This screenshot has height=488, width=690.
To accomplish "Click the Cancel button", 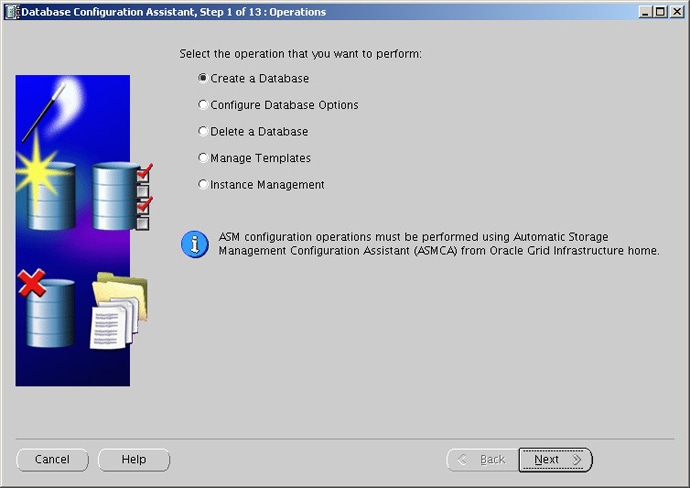I will (52, 459).
